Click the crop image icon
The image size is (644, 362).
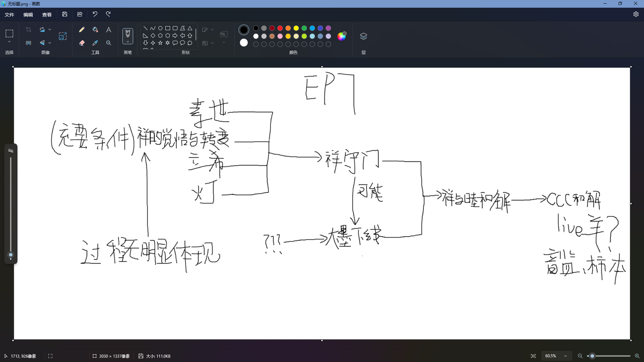coord(29,29)
